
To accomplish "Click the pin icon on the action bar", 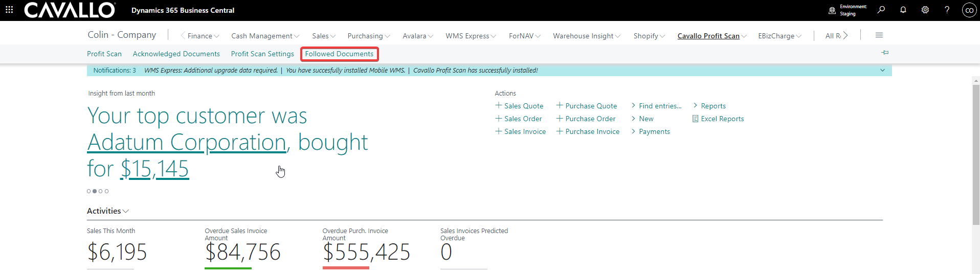I will pyautogui.click(x=885, y=53).
